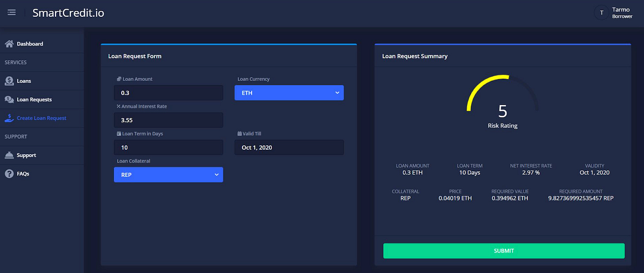
Task: Click the required amount 9.827369992535457 REP
Action: coord(581,198)
